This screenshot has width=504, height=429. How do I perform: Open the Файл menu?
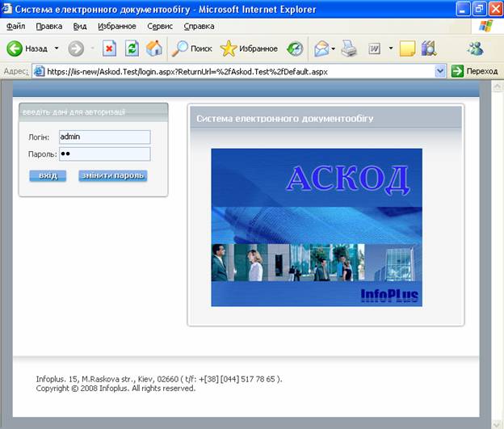click(15, 26)
